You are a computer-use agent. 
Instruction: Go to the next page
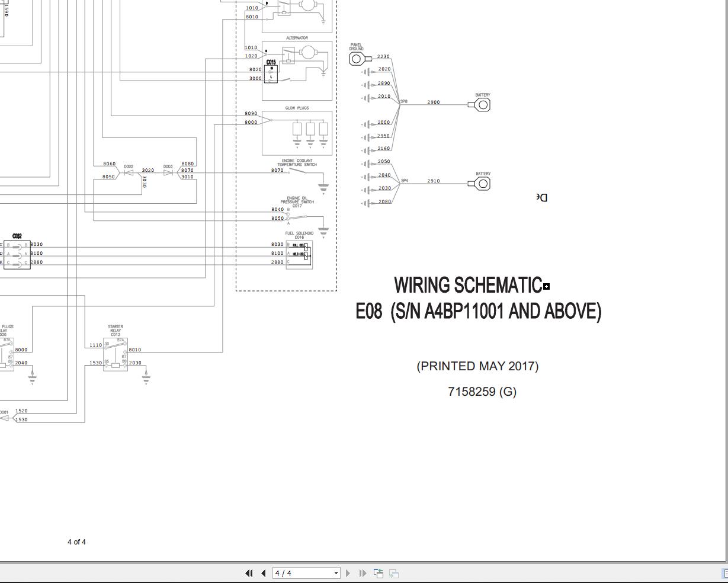[348, 573]
